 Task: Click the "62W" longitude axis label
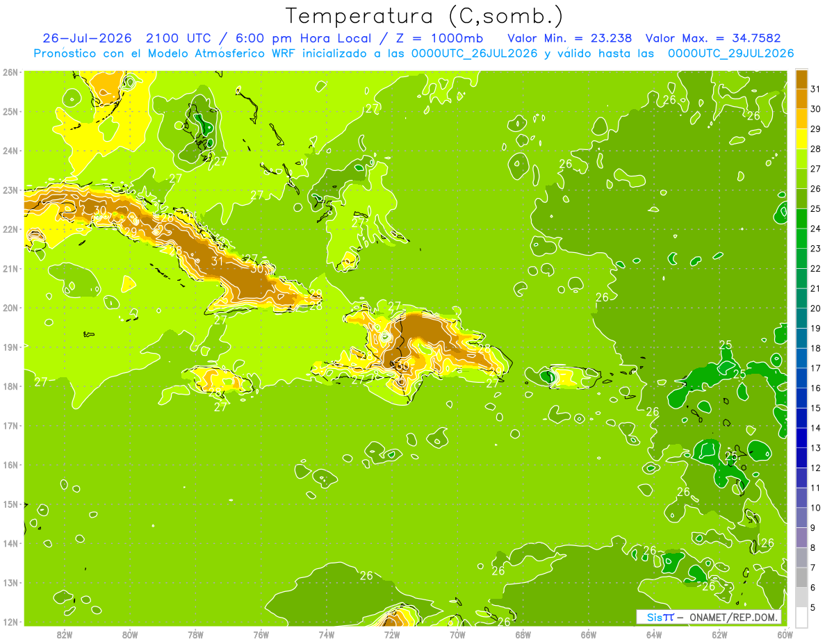click(719, 635)
